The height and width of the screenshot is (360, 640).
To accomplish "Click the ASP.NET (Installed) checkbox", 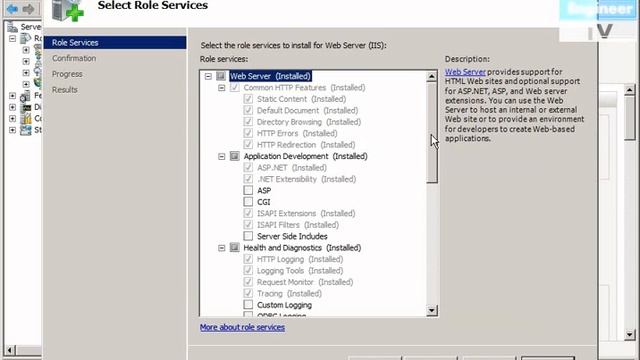I will coord(248,167).
